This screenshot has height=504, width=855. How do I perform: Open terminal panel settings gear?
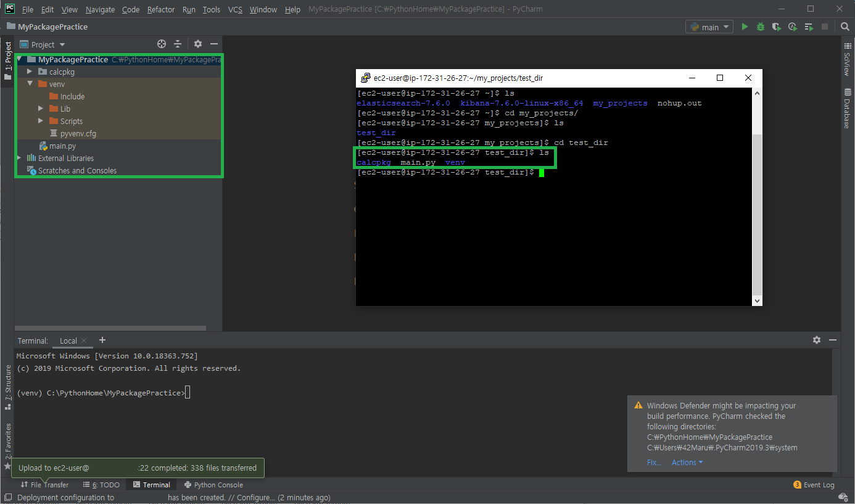coord(817,340)
